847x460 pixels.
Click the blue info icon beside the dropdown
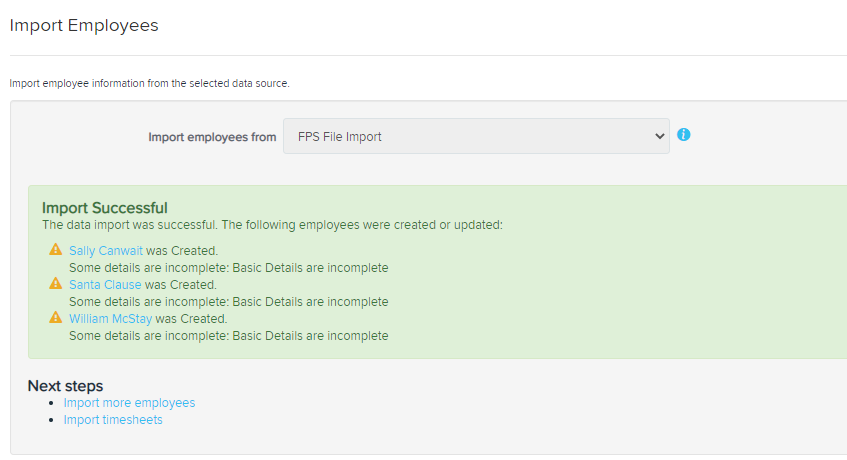coord(683,134)
